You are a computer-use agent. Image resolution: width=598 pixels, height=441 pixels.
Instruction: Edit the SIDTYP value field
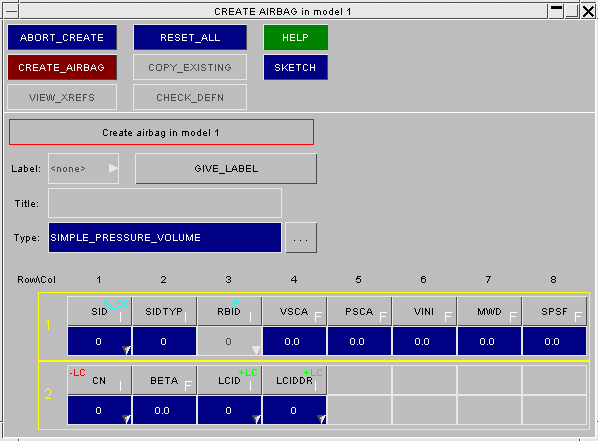click(x=164, y=341)
